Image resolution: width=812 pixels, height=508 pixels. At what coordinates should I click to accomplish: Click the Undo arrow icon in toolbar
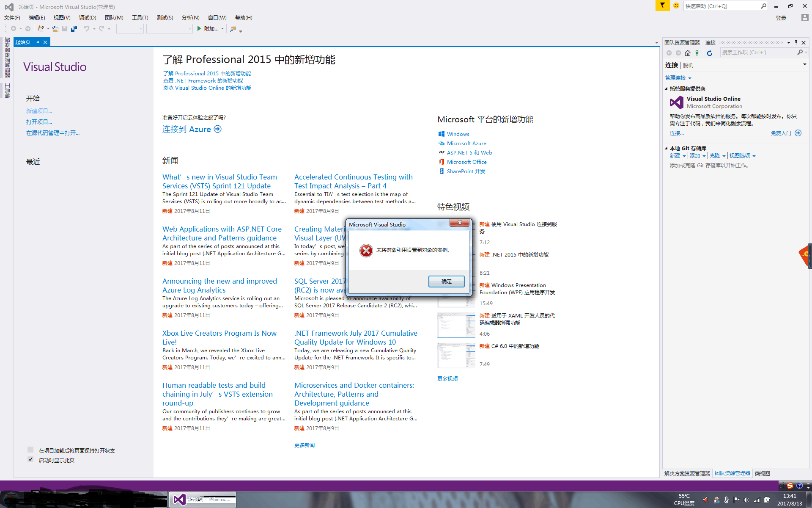(x=87, y=29)
